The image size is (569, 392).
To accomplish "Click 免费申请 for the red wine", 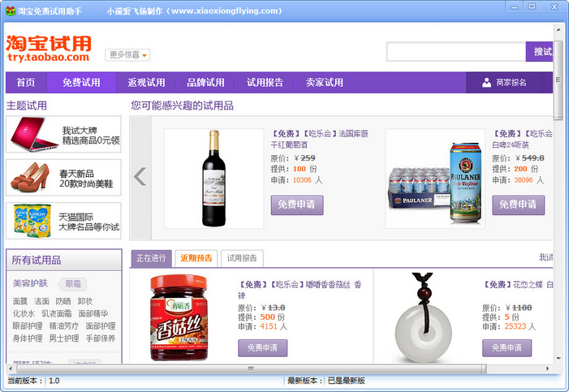I will tap(297, 205).
